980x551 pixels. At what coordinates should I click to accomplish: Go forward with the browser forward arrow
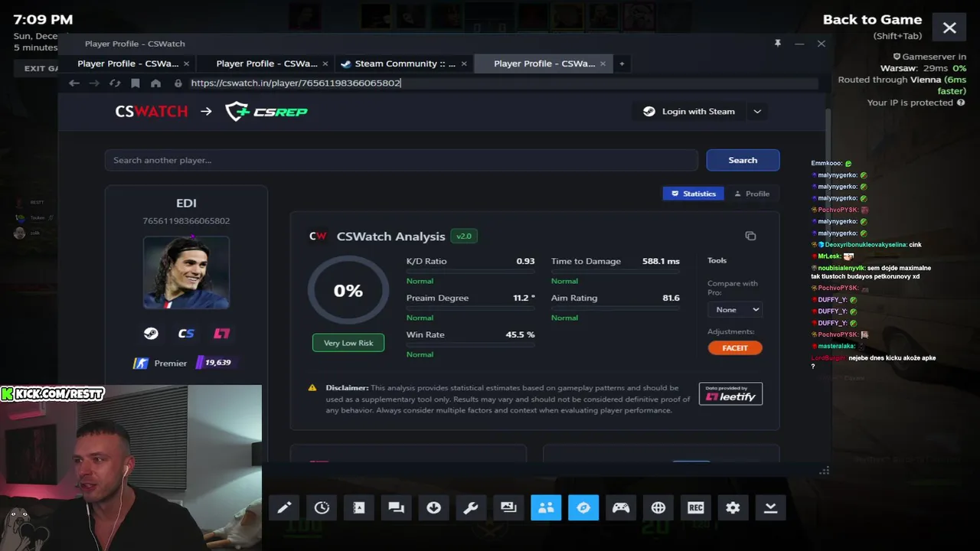point(94,83)
